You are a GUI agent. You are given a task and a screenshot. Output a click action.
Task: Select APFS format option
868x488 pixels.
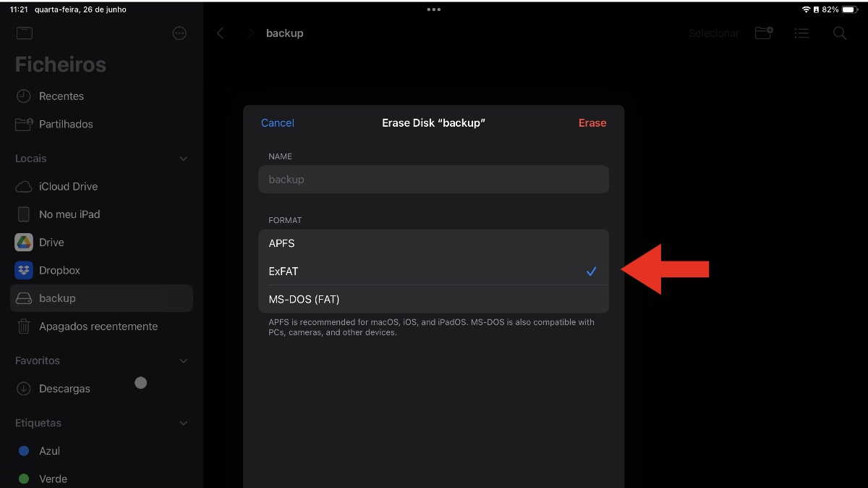pyautogui.click(x=433, y=243)
